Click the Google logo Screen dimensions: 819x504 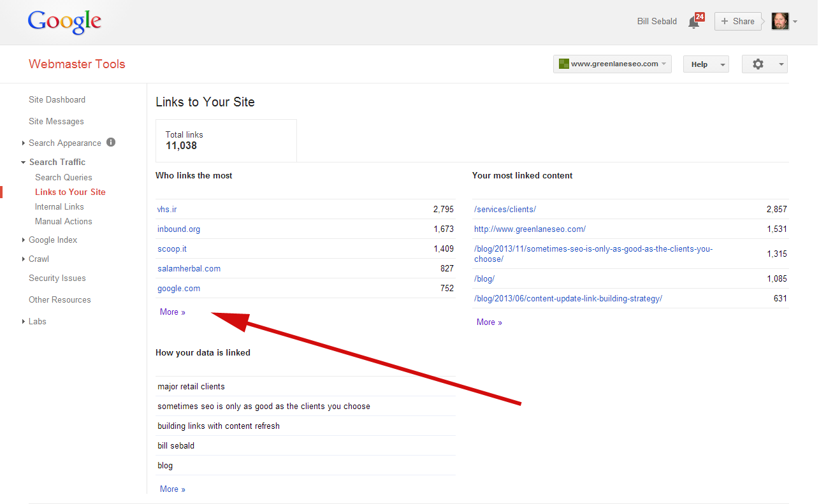(x=64, y=22)
